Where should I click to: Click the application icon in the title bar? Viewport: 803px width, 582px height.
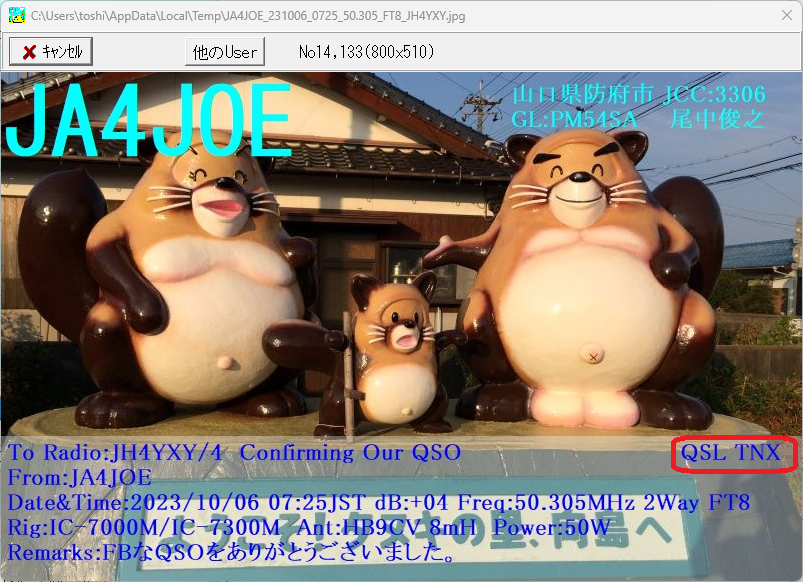click(15, 15)
